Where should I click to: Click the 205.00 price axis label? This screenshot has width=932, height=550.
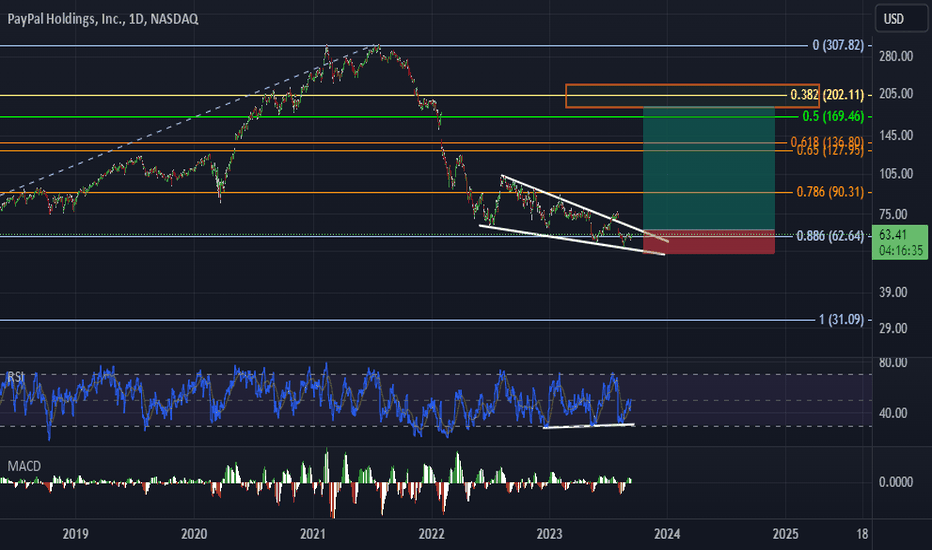click(x=896, y=93)
